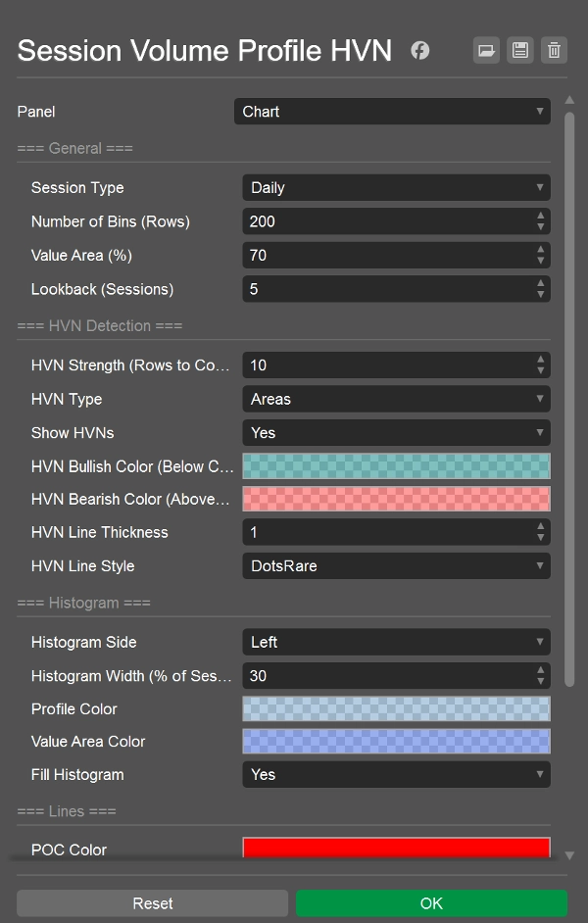Viewport: 588px width, 923px height.
Task: Decrease Lookback Sessions with down arrow
Action: (x=540, y=294)
